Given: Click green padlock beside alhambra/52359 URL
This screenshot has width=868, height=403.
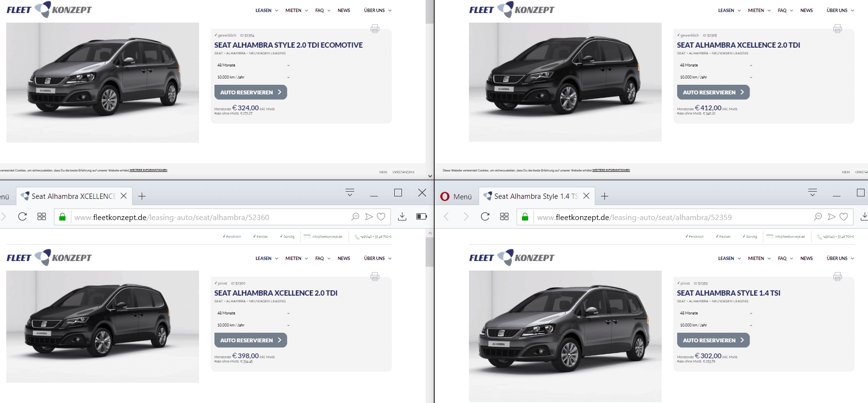Looking at the screenshot, I should (x=525, y=217).
